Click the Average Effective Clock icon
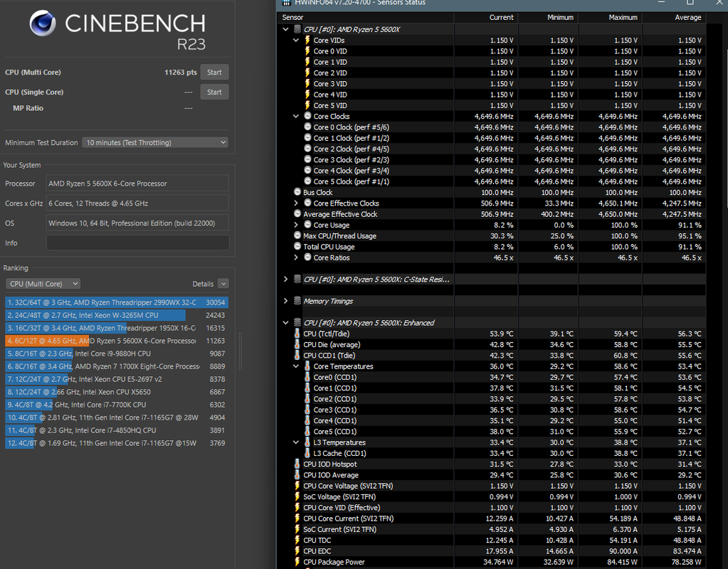The height and width of the screenshot is (569, 728). pos(297,214)
